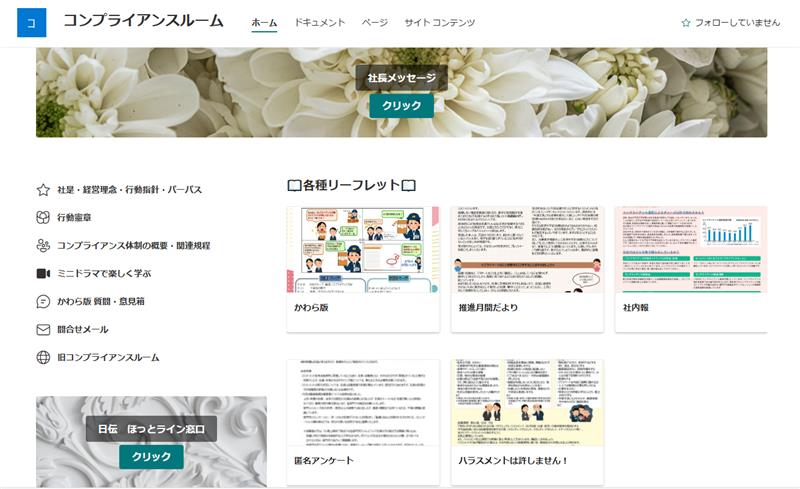This screenshot has height=489, width=800.
Task: Click the star icon beside 社是・経営理念
Action: pyautogui.click(x=43, y=190)
